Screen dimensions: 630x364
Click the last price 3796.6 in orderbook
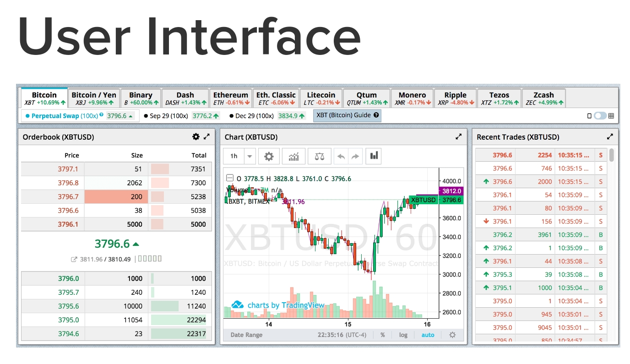113,244
